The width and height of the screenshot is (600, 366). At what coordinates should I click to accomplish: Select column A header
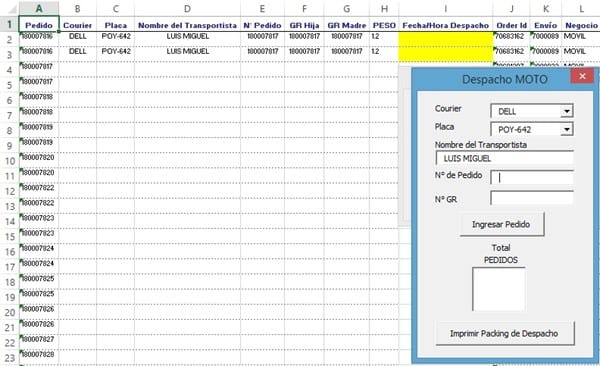point(39,8)
